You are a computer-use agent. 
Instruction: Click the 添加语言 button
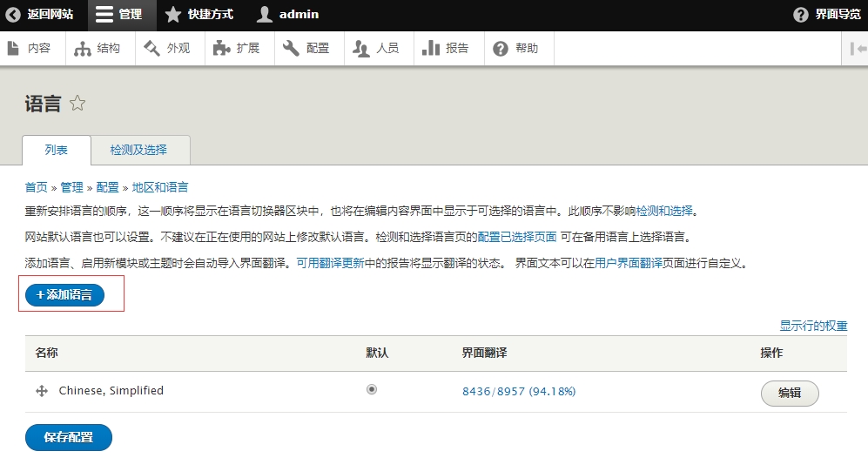(64, 295)
